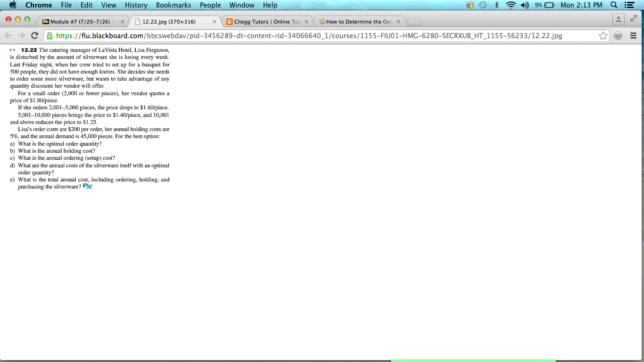The height and width of the screenshot is (362, 644).
Task: Open a new browser tab
Action: [x=414, y=21]
